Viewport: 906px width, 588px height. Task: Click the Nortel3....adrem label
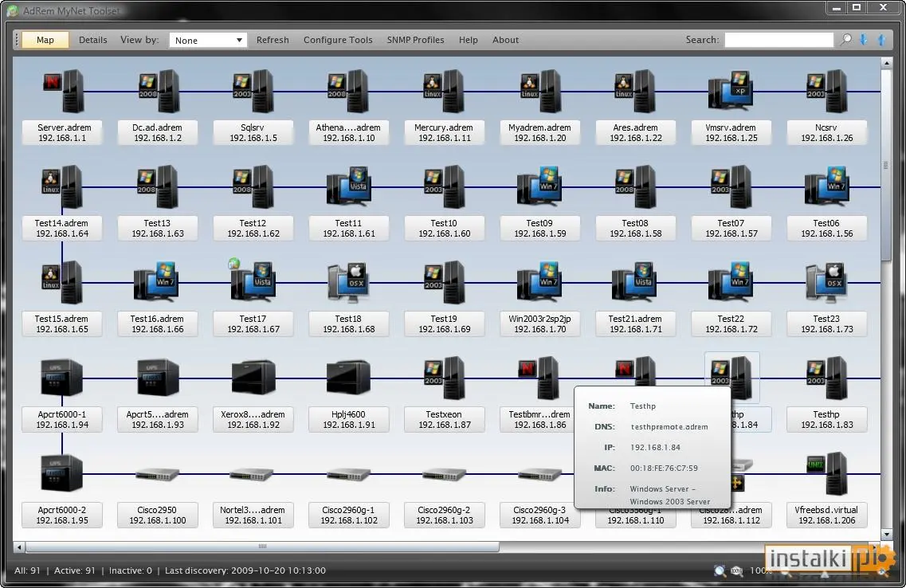(x=253, y=515)
